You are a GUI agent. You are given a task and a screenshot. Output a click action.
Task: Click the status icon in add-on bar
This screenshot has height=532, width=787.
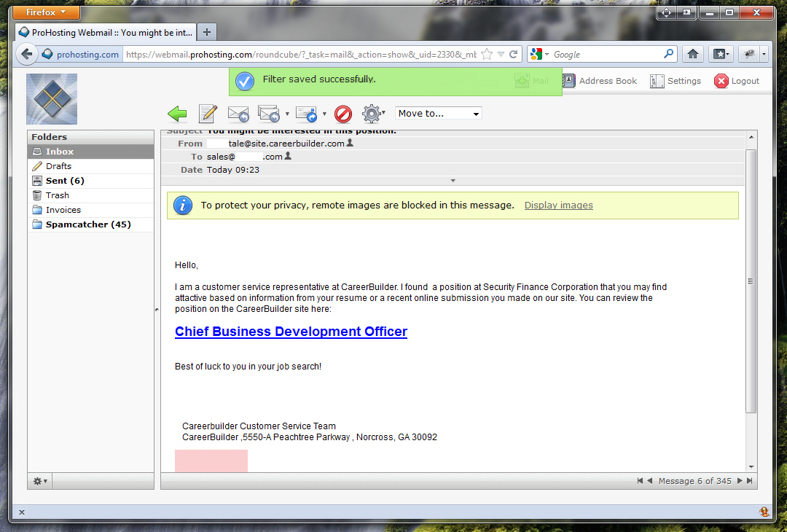[764, 512]
